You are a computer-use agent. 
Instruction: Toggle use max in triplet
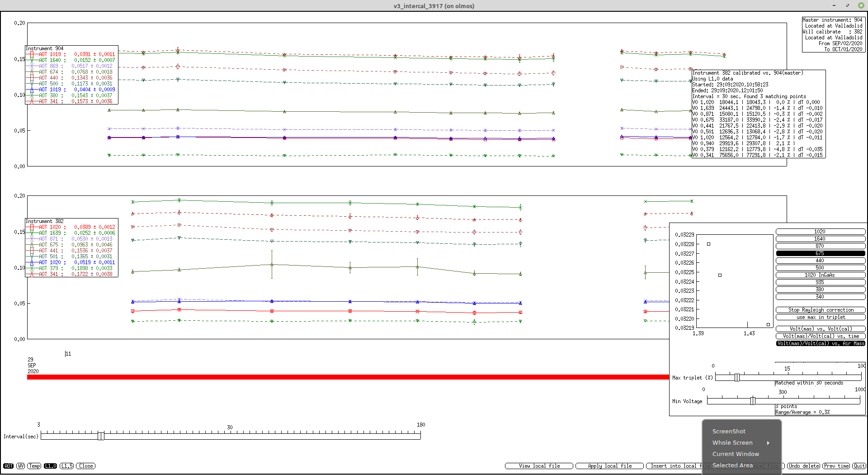pos(821,318)
